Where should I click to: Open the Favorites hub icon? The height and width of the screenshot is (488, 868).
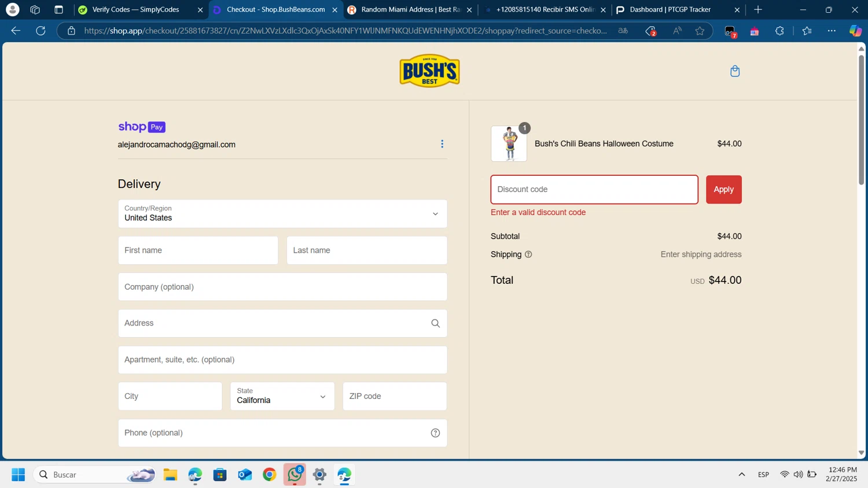[807, 31]
